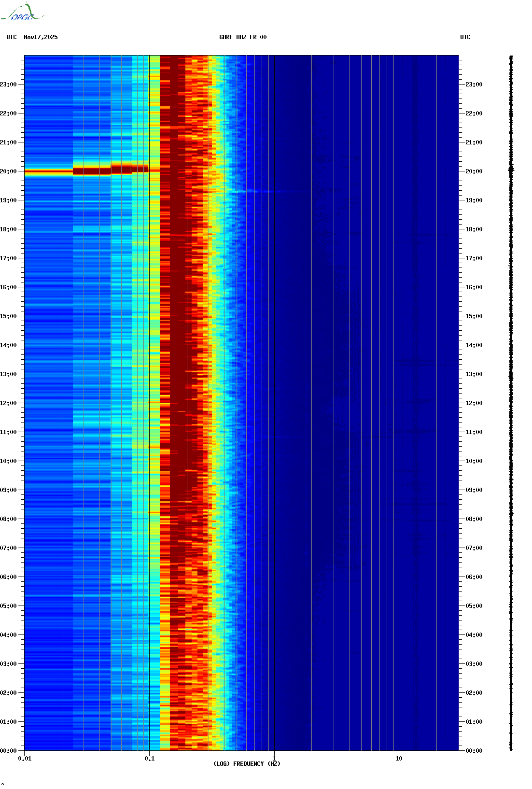This screenshot has height=789, width=532.
Task: Click the 20:00 label on the right time axis
Action: click(x=474, y=171)
